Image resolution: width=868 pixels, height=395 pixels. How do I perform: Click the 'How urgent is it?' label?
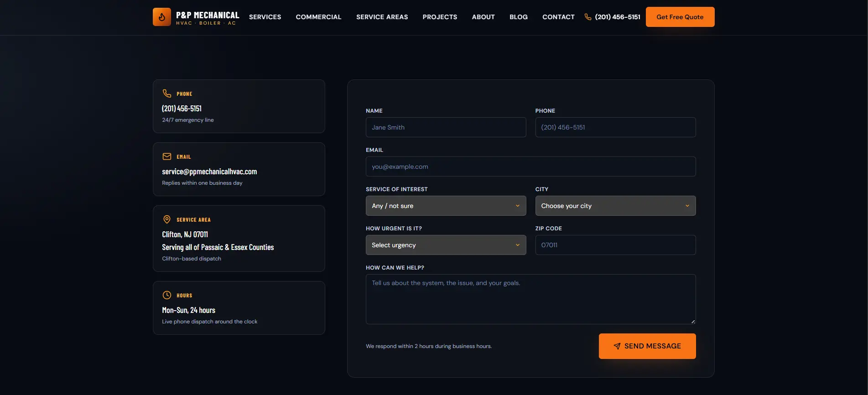click(394, 229)
